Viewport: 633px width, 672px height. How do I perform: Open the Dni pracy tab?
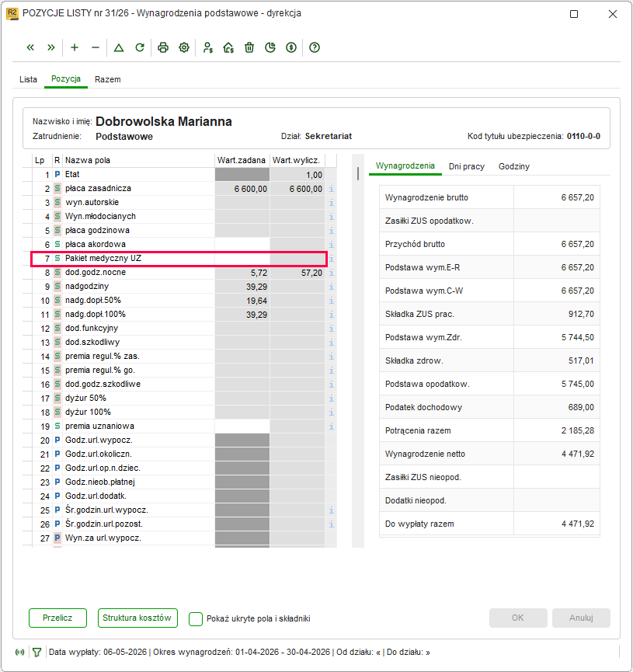pos(466,166)
